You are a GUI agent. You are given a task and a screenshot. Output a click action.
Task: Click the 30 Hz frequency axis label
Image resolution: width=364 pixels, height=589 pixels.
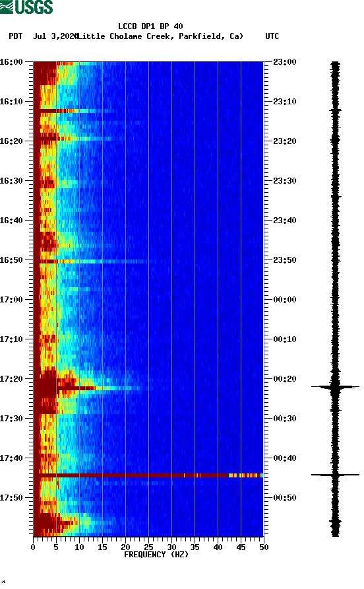(x=171, y=547)
